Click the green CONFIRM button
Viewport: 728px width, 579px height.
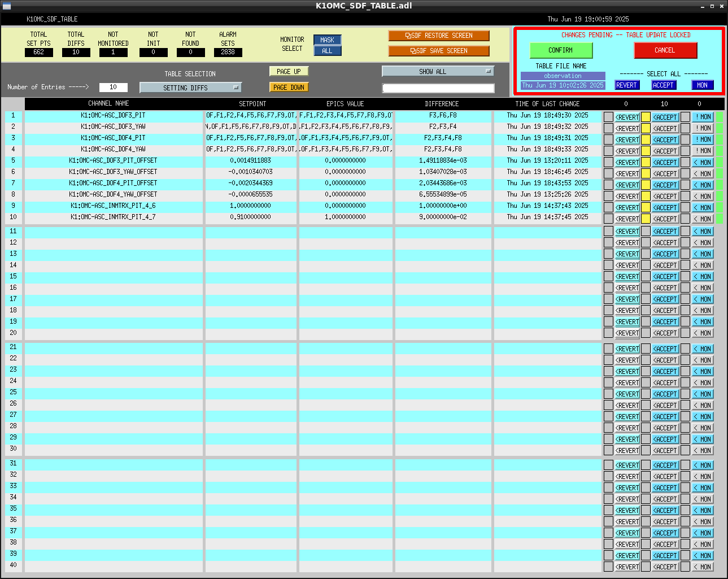pos(561,50)
